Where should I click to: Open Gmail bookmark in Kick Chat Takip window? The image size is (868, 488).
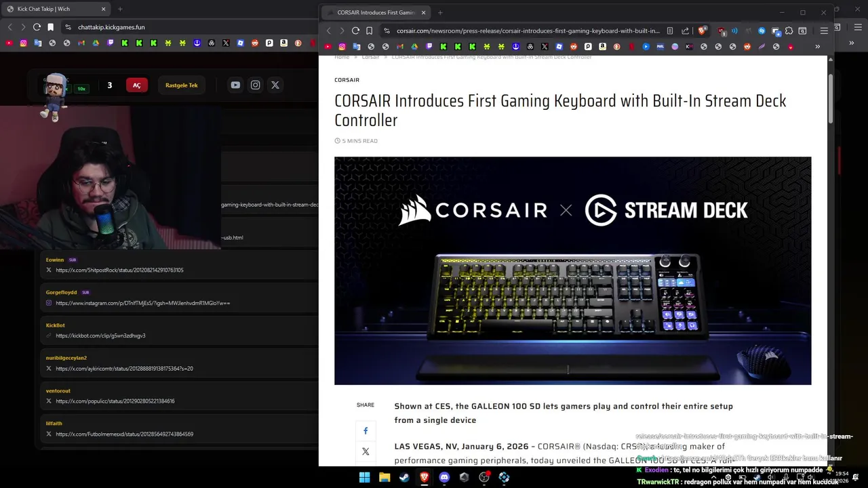tap(81, 43)
